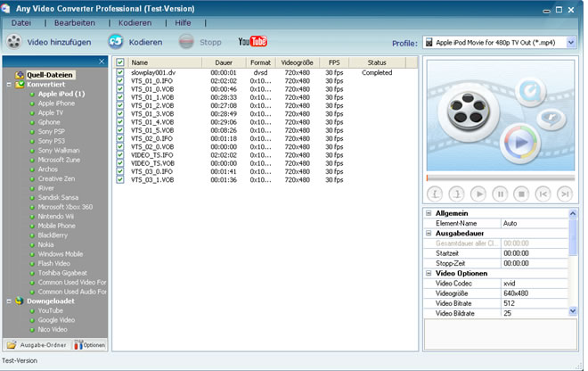Click the Ausgabe-Ordner folder icon
The image size is (588, 371).
pos(12,345)
